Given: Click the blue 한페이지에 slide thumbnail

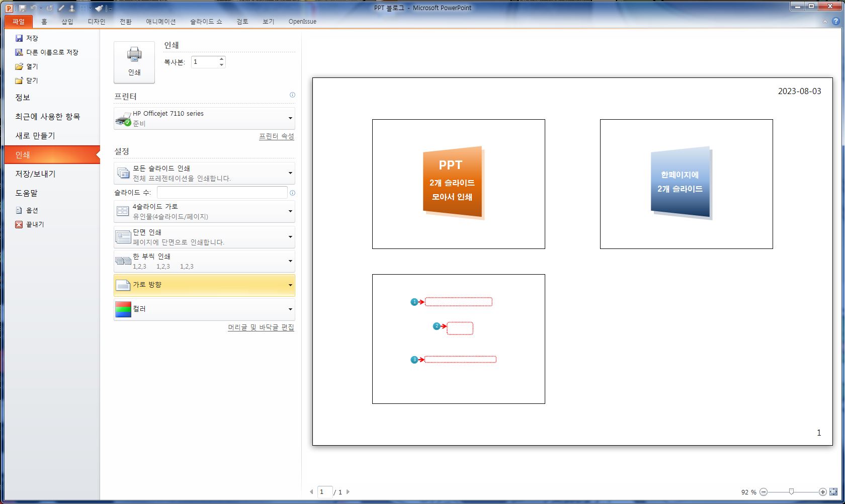Looking at the screenshot, I should 687,184.
